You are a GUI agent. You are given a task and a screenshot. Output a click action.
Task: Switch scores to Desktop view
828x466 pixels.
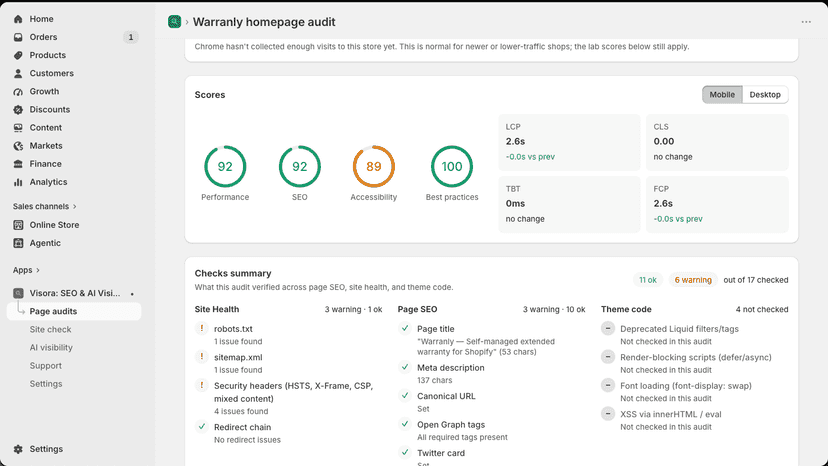coord(765,95)
